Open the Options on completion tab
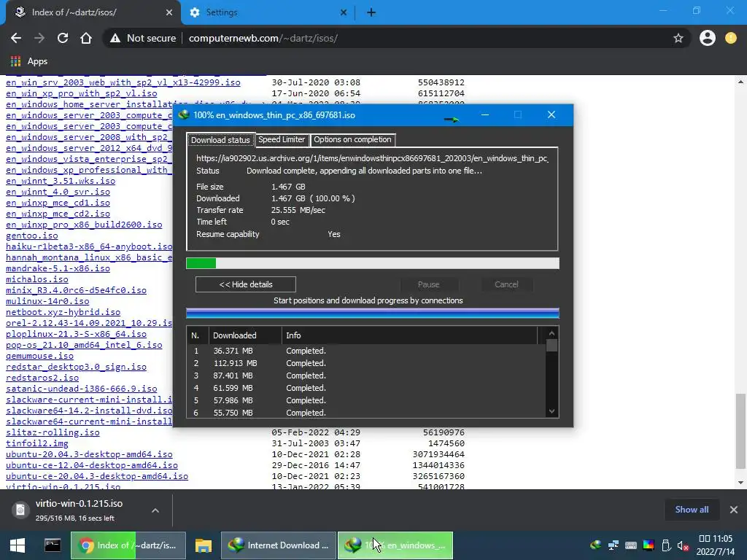The width and height of the screenshot is (747, 560). click(x=352, y=139)
